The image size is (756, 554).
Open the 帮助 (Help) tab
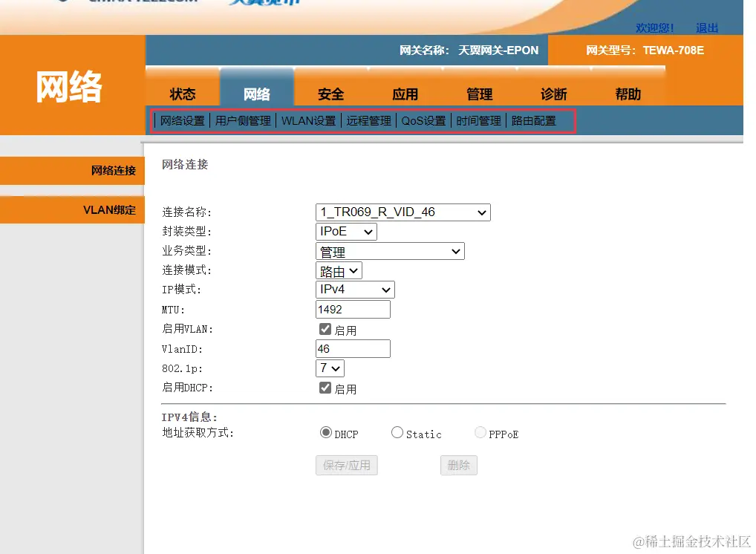point(628,94)
